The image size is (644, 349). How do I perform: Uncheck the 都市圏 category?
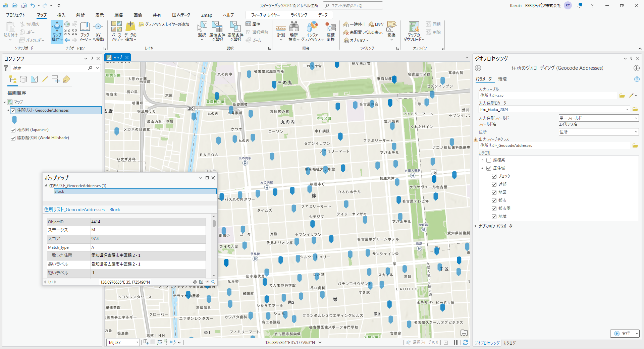494,209
